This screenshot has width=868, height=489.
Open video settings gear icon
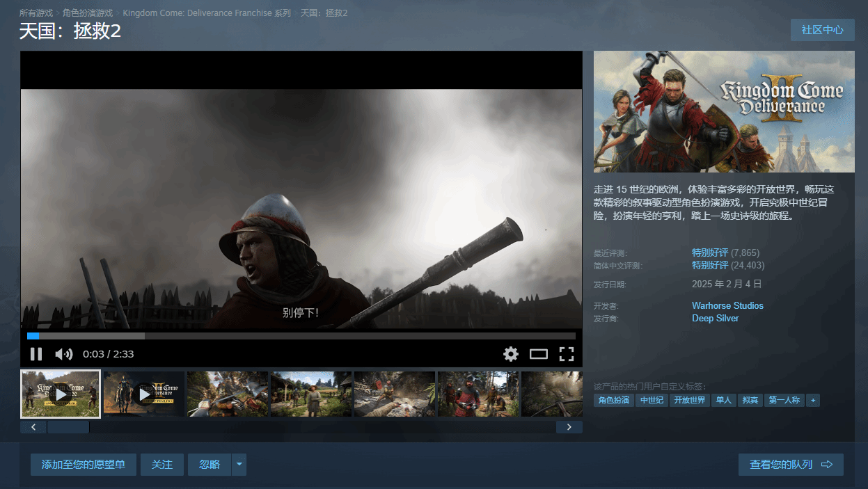coord(511,354)
